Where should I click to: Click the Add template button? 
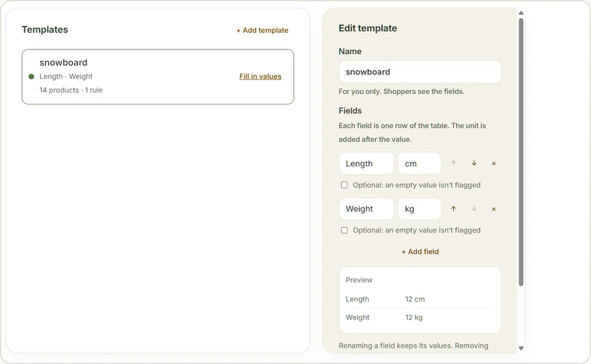coord(262,30)
